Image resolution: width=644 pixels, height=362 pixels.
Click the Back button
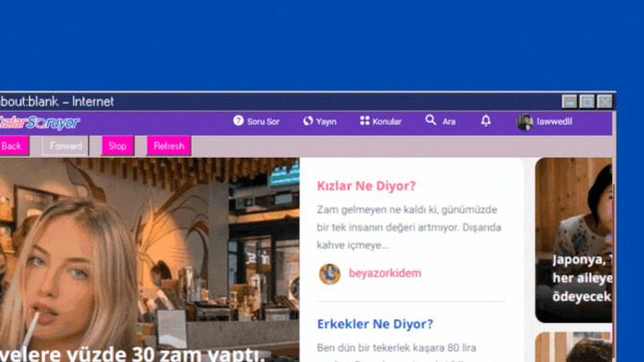tap(14, 146)
